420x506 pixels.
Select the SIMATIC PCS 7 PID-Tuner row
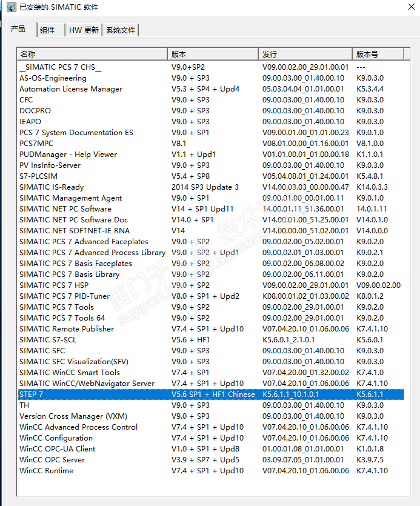click(x=211, y=296)
